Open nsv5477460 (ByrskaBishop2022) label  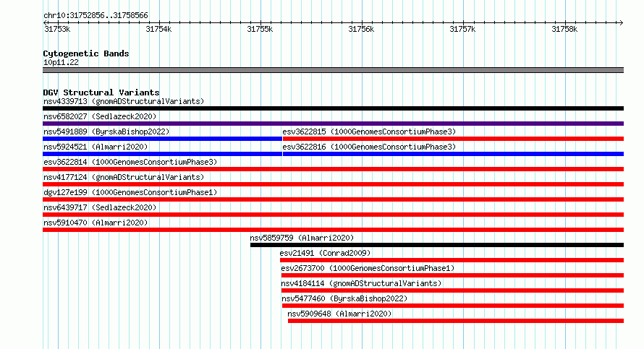click(x=344, y=298)
